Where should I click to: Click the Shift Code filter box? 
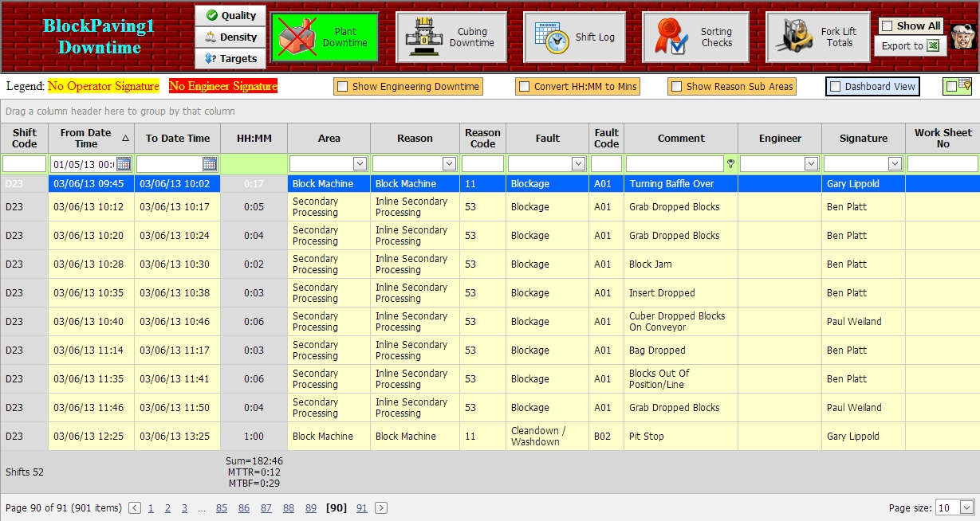[24, 164]
